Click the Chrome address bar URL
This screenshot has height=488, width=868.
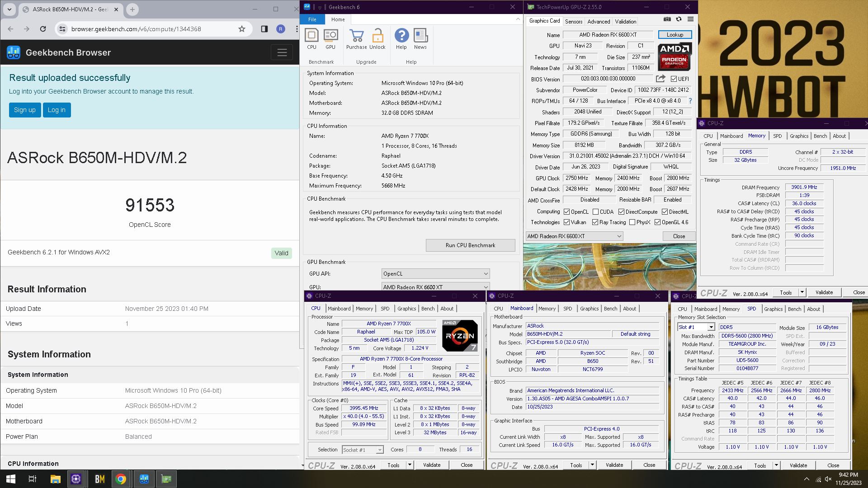[x=136, y=29]
